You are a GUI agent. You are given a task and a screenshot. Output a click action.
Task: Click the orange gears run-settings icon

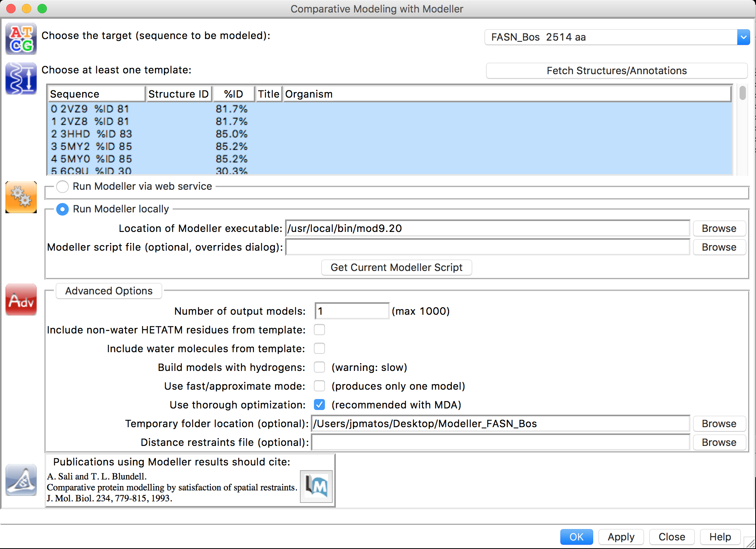coord(21,197)
